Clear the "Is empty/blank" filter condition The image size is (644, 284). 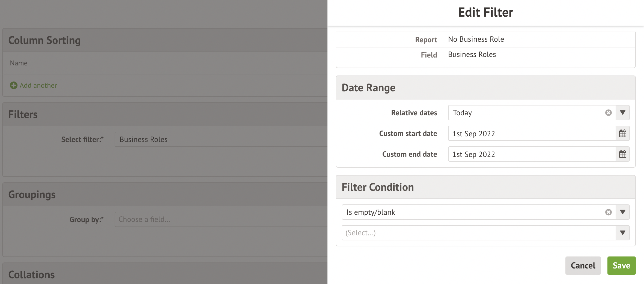(608, 212)
